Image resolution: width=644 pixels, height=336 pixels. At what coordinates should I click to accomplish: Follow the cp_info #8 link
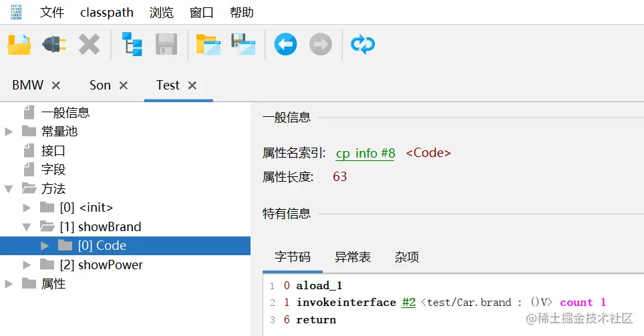[365, 153]
